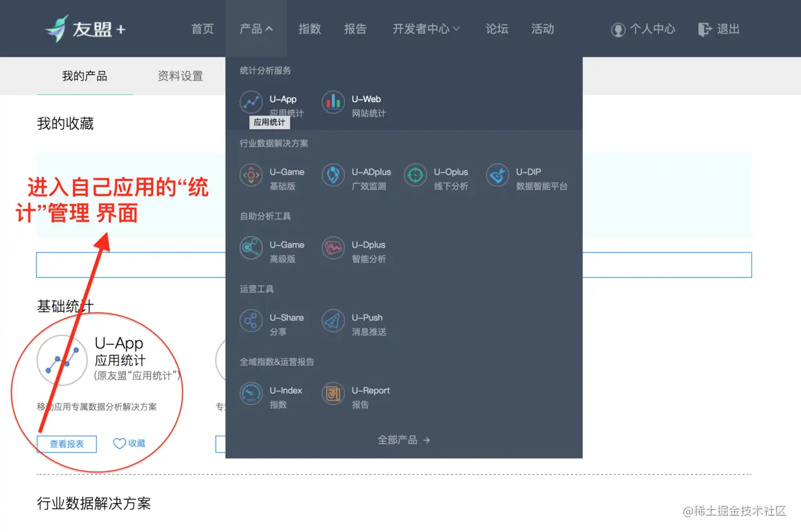Click the 自助分析工具 heading
This screenshot has height=532, width=801.
pos(265,216)
